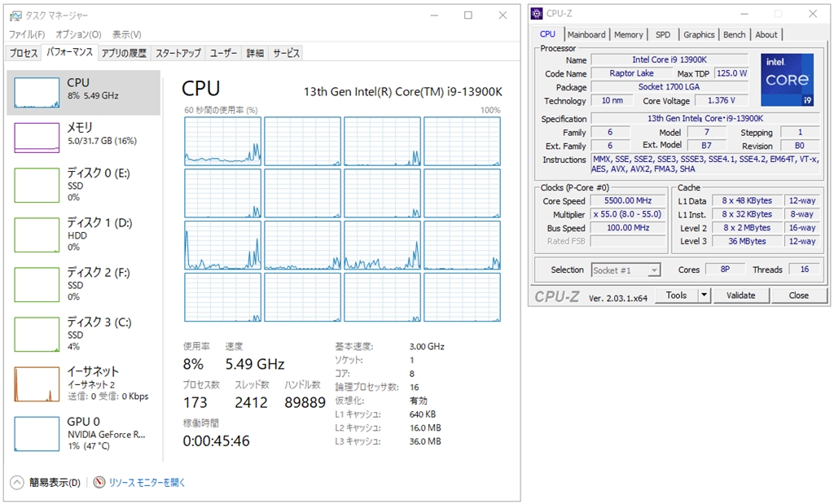
Task: Click the Instructions list field
Action: click(x=705, y=164)
